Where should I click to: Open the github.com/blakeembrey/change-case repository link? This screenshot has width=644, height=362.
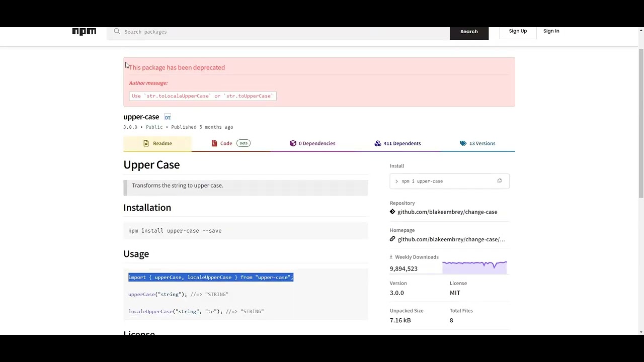tap(447, 211)
